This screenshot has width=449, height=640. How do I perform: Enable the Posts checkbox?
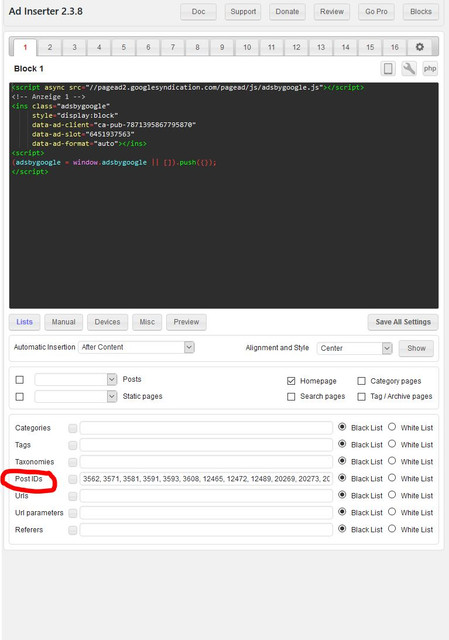(x=20, y=380)
